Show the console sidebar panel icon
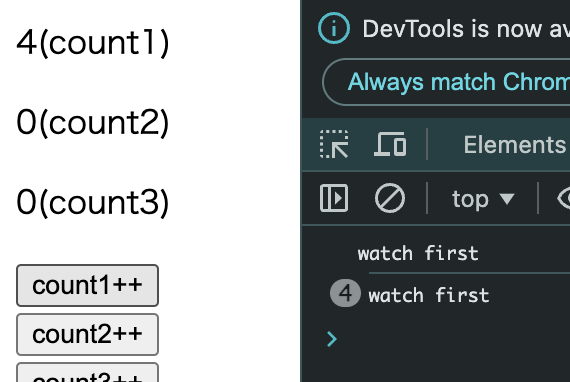Screen dimensions: 570x382 (x=334, y=198)
